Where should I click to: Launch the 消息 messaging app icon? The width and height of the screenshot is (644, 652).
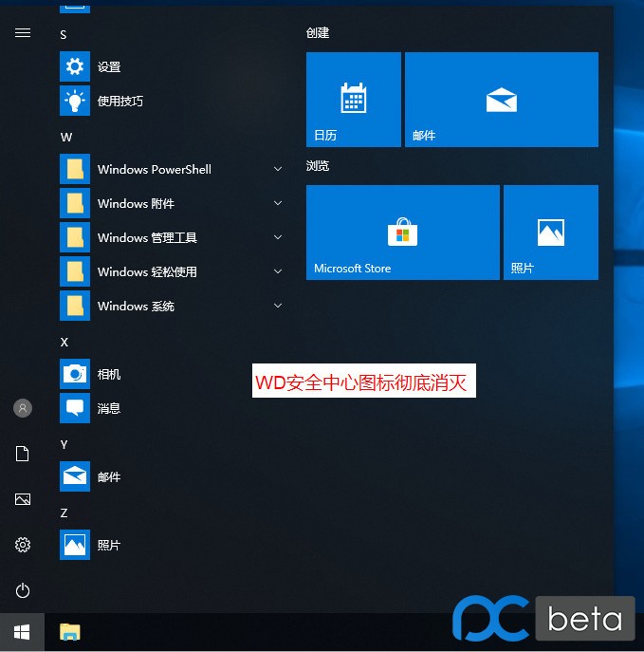(x=75, y=408)
